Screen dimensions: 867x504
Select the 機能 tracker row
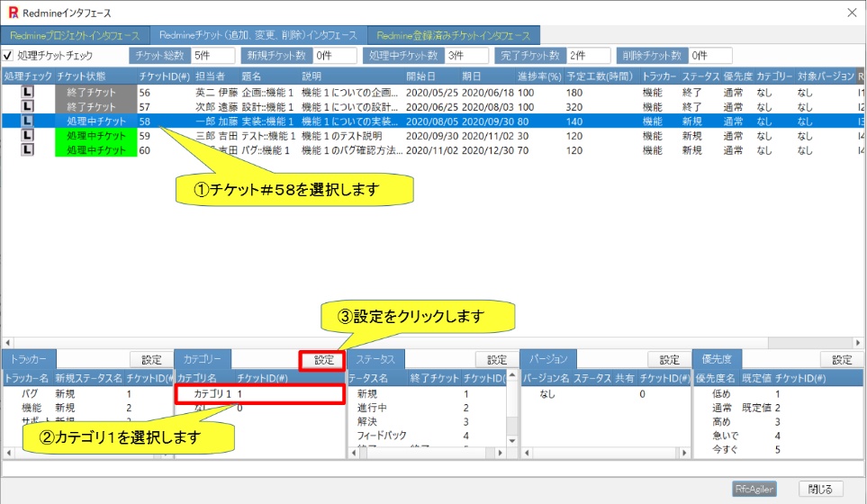pyautogui.click(x=88, y=408)
